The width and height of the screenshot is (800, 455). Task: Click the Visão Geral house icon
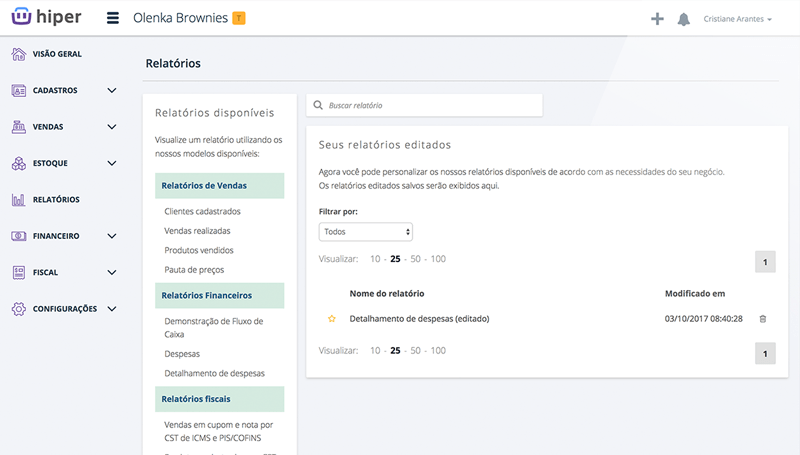pyautogui.click(x=18, y=54)
